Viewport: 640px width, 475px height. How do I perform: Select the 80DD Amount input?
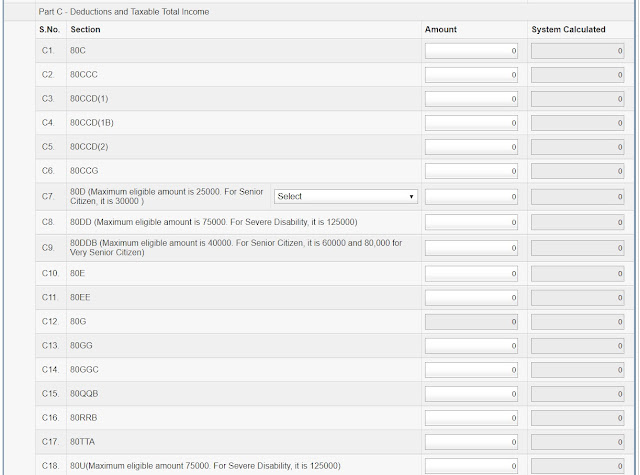472,221
